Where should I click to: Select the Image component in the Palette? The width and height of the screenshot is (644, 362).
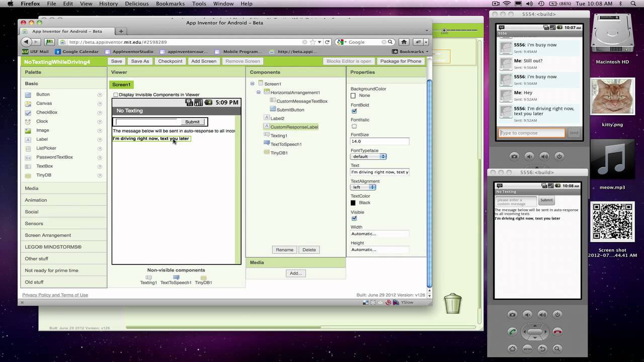(x=43, y=130)
